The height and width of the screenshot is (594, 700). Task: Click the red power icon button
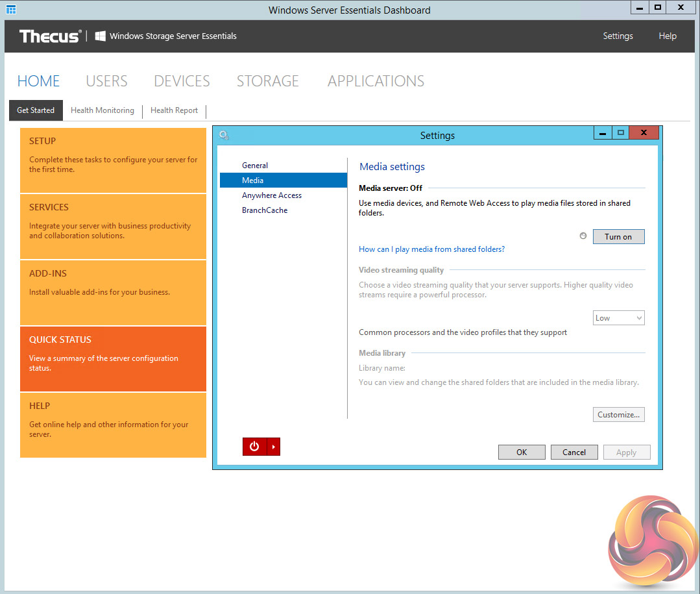coord(254,447)
